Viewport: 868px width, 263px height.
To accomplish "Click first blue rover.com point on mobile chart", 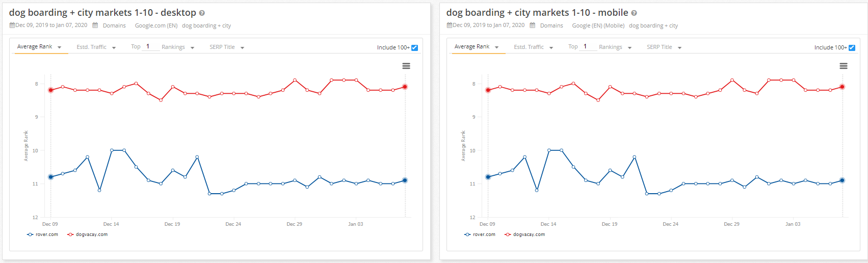I will (x=488, y=177).
